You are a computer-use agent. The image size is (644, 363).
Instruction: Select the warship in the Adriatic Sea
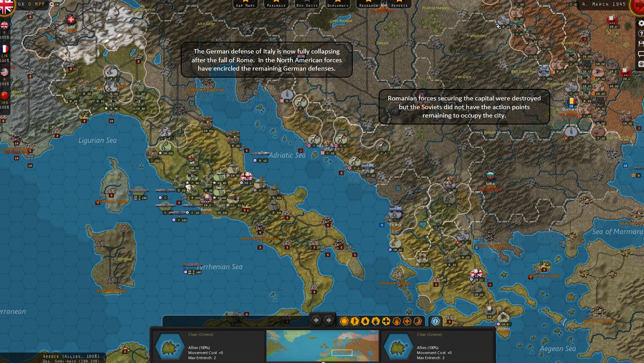click(261, 154)
